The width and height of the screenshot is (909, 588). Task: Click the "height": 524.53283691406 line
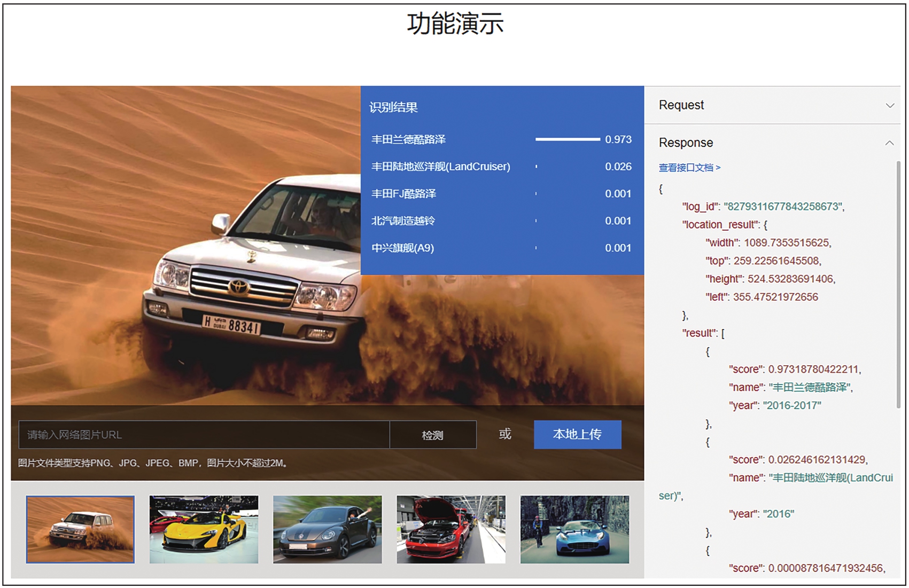coord(770,279)
